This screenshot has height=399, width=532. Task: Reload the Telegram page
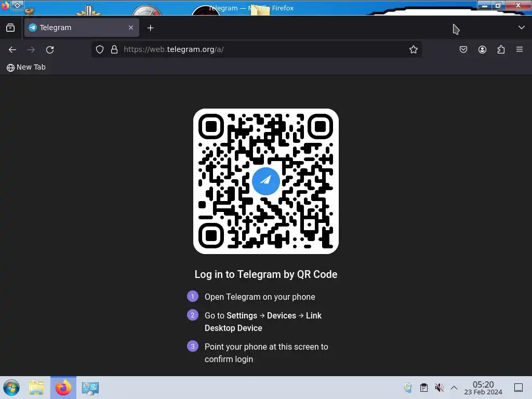point(50,49)
